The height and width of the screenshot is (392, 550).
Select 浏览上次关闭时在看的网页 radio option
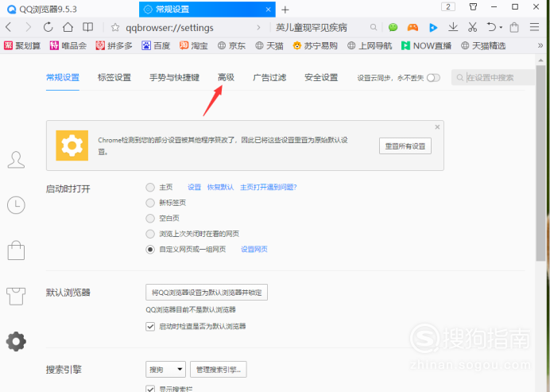pos(150,234)
